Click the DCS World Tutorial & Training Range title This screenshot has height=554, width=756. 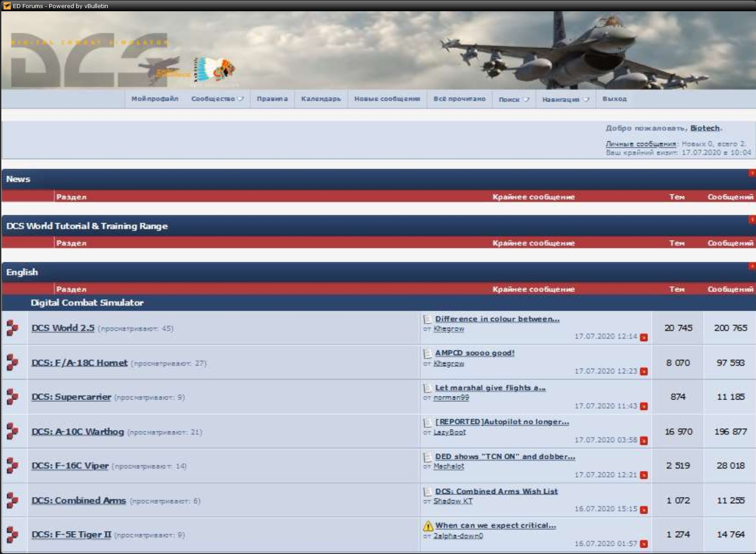pos(87,226)
